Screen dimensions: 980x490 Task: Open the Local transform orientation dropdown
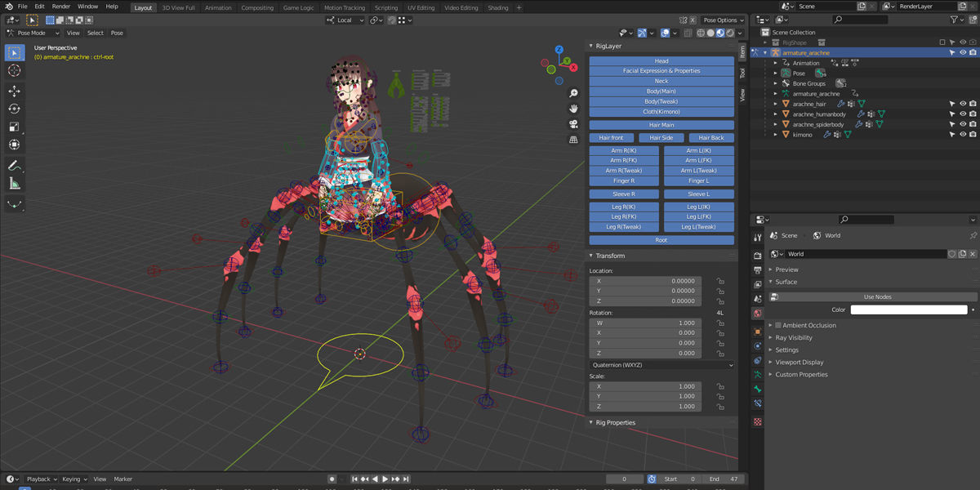click(x=345, y=20)
